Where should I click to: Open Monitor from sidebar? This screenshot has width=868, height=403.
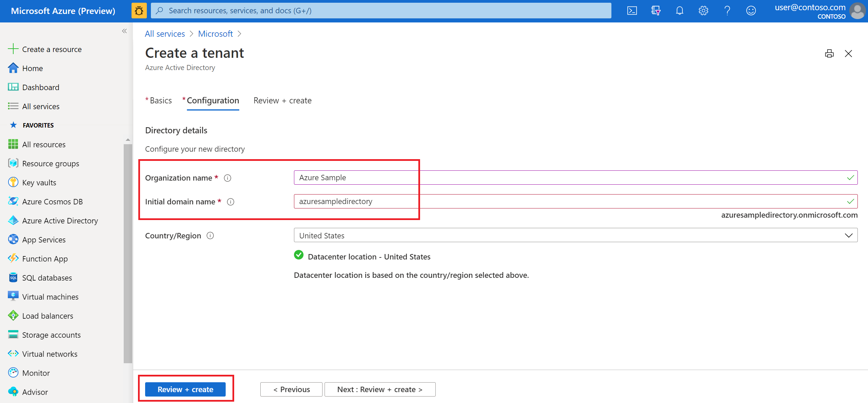36,373
